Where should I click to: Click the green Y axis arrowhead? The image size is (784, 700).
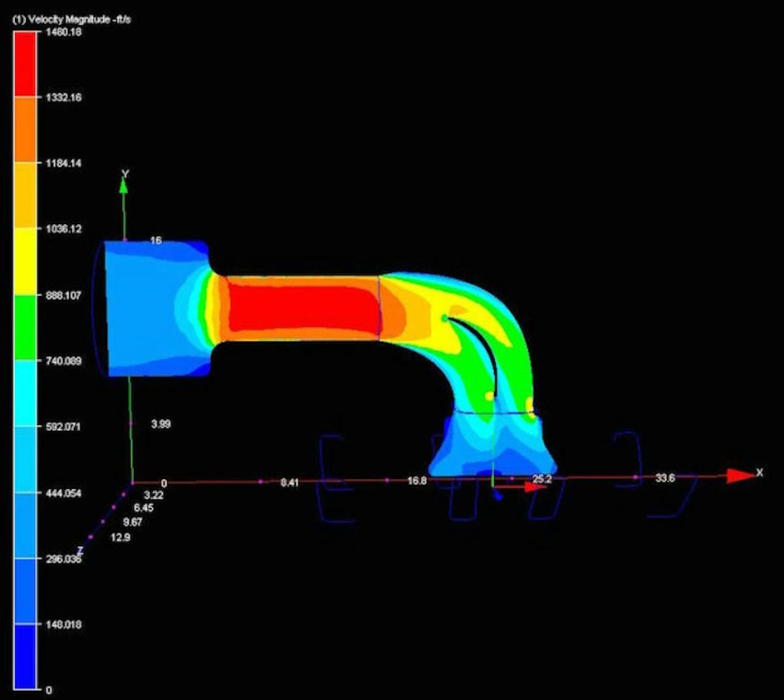point(123,186)
